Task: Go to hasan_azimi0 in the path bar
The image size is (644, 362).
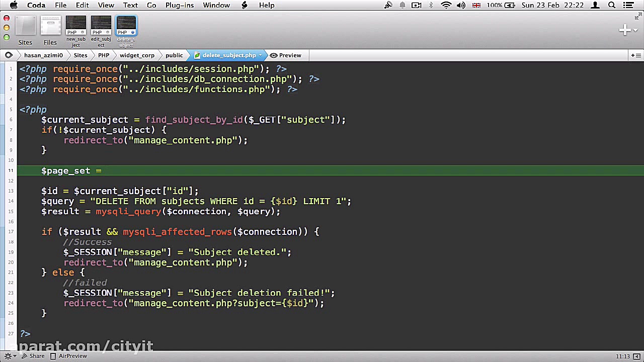Action: pyautogui.click(x=43, y=55)
